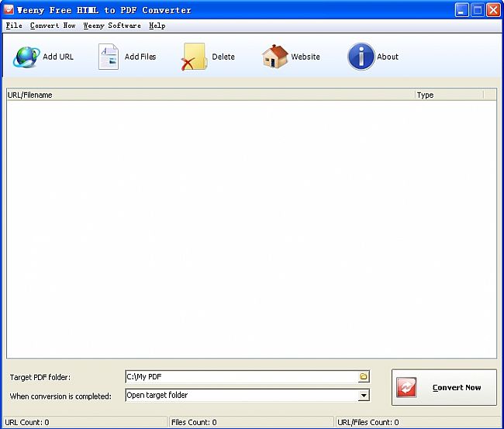Image resolution: width=504 pixels, height=429 pixels.
Task: Minimize the converter window
Action: [x=461, y=10]
